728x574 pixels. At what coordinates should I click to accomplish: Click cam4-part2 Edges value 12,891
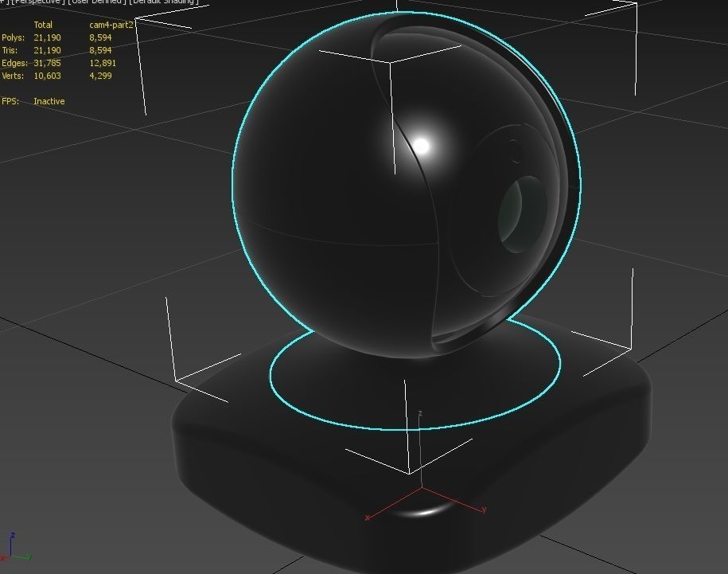point(103,63)
